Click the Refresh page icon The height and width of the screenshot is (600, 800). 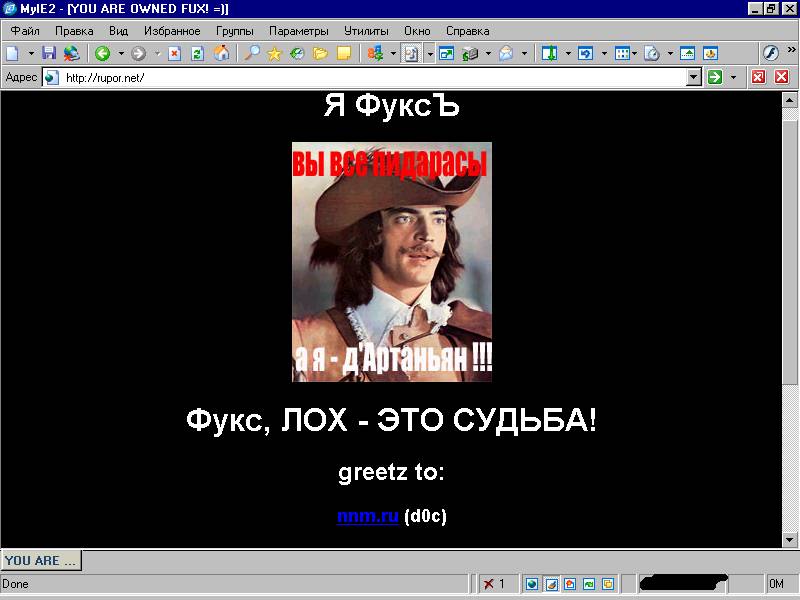click(x=198, y=54)
